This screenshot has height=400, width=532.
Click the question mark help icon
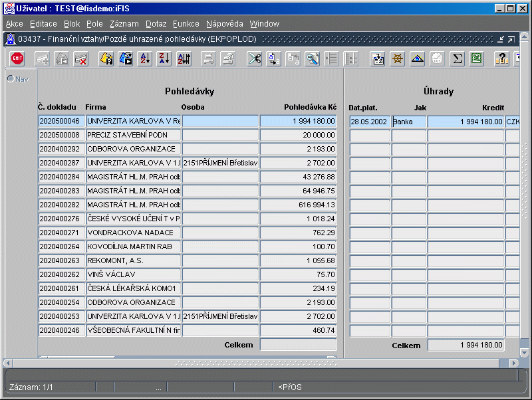coord(502,59)
